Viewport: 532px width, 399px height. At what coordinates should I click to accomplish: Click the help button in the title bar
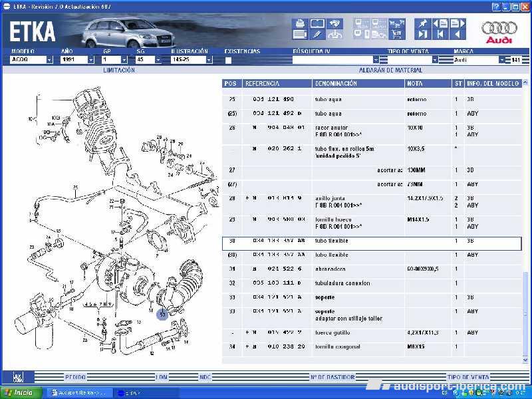point(496,7)
